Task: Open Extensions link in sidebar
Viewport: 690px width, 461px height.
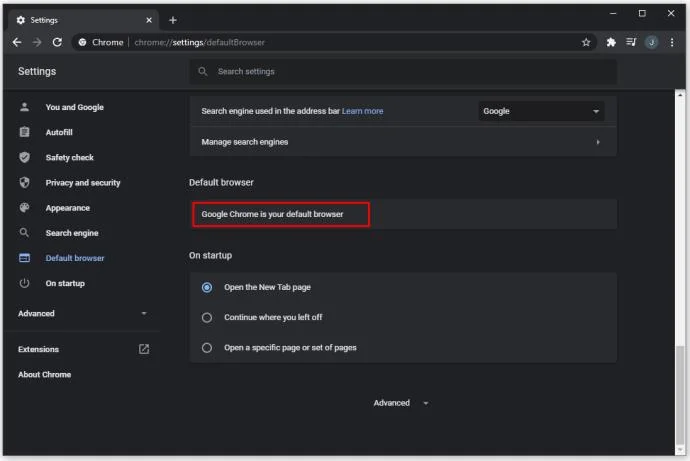Action: [x=38, y=349]
